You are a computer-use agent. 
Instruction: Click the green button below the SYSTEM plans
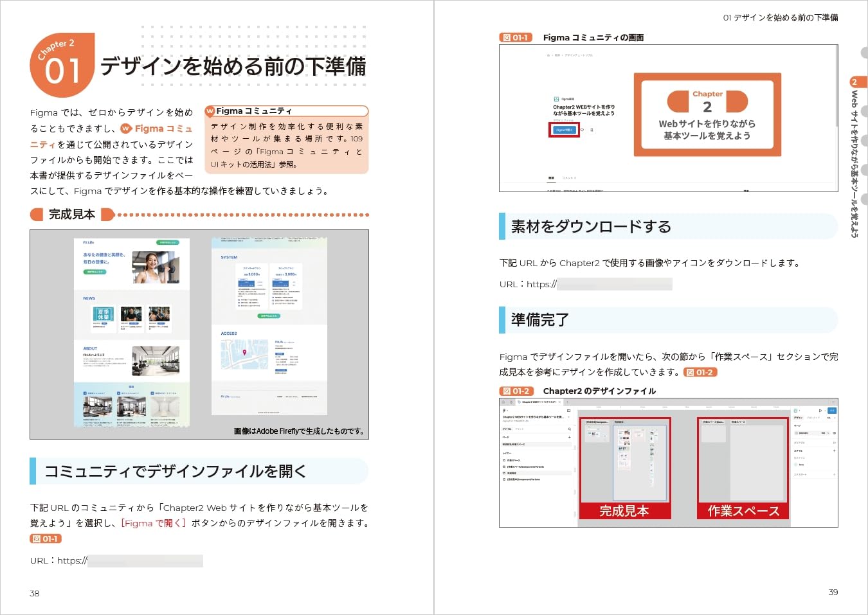click(x=269, y=316)
